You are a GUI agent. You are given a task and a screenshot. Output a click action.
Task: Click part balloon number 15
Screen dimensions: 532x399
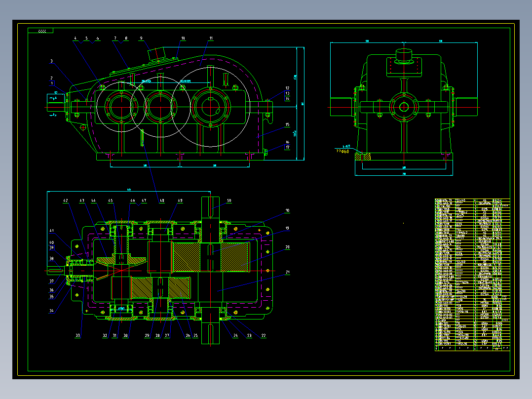[x=287, y=124]
